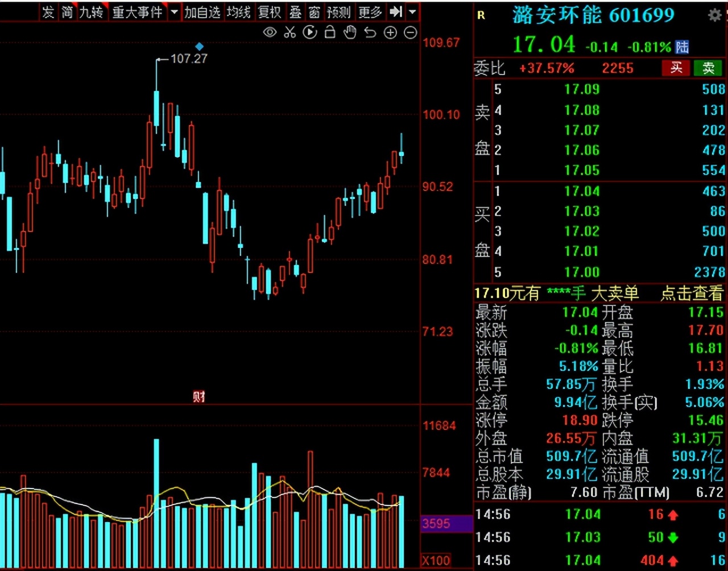Collapse panel with the arrow-to-bar icon
The image size is (728, 571).
(396, 11)
